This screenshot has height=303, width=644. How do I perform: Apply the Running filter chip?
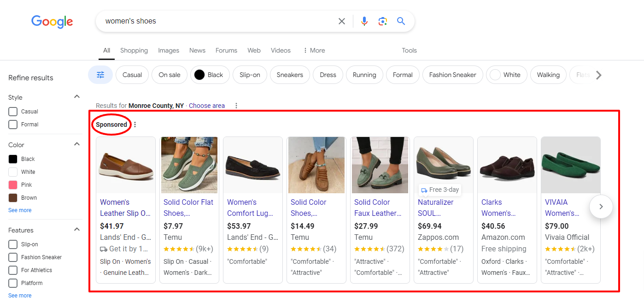coord(364,75)
